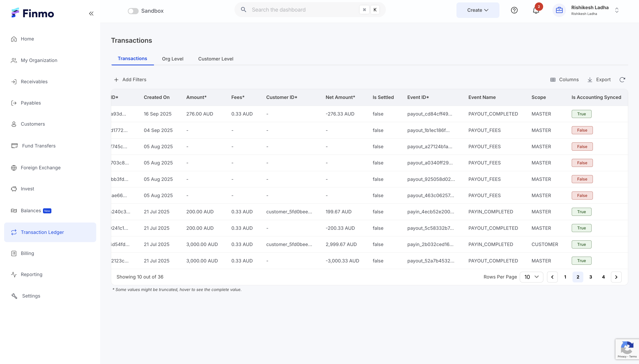Toggle the Sandbox switch

(133, 11)
